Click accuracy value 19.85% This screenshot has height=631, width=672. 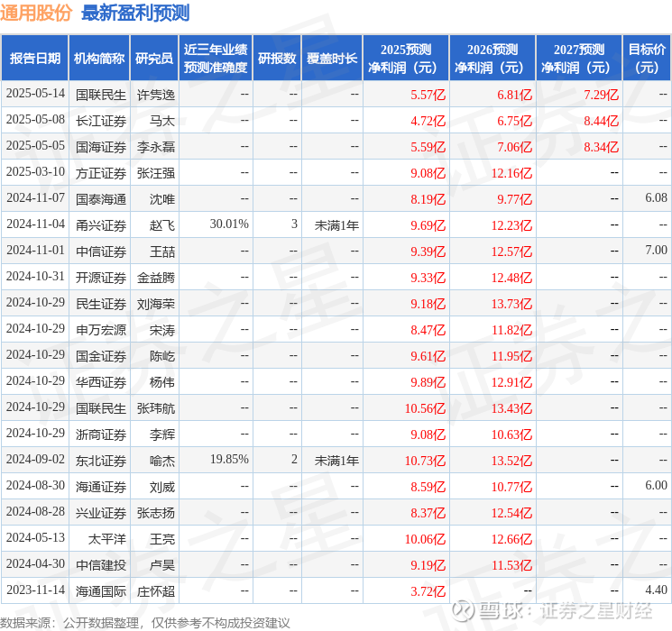[x=229, y=459]
